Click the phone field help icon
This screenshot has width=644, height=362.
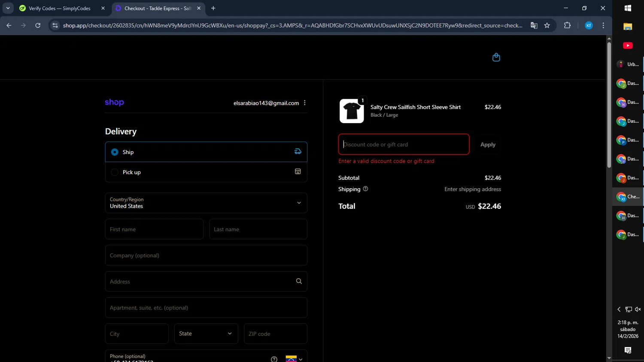(274, 359)
